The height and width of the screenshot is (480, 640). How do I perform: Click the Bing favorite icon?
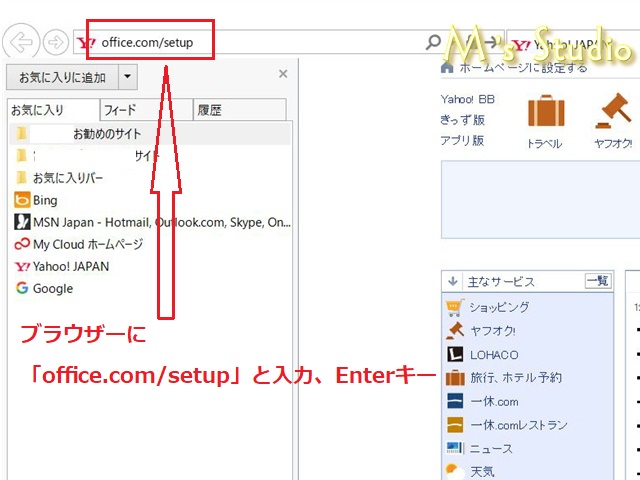pyautogui.click(x=22, y=200)
